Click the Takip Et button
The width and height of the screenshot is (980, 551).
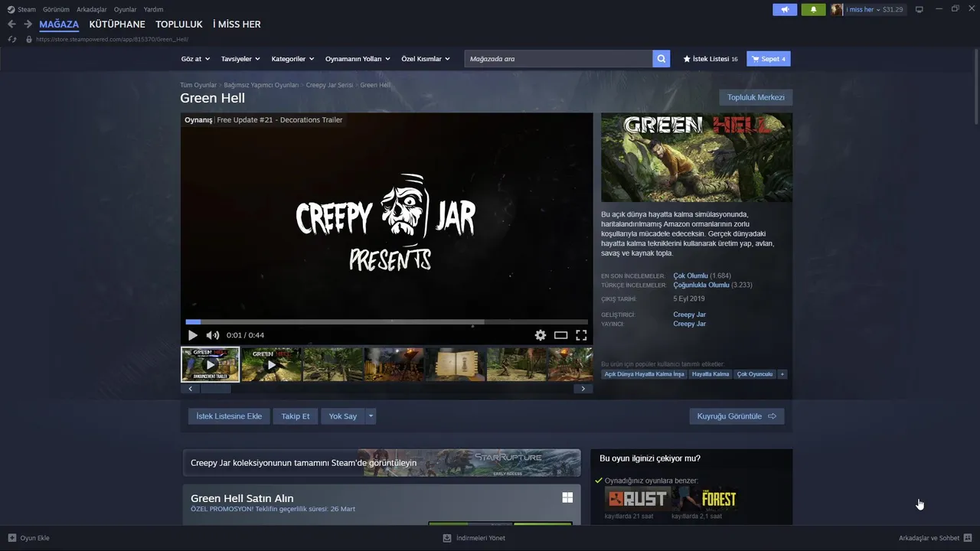coord(296,416)
